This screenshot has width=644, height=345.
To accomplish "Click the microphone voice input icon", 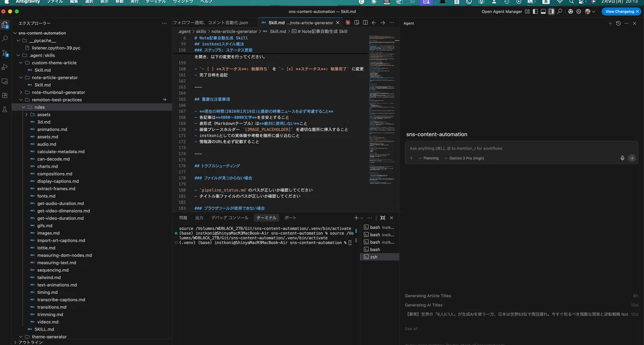I will point(623,158).
